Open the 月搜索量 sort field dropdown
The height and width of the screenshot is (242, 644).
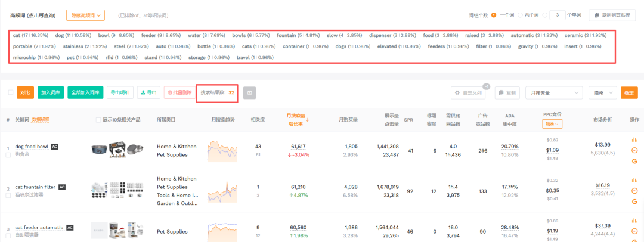click(x=553, y=93)
